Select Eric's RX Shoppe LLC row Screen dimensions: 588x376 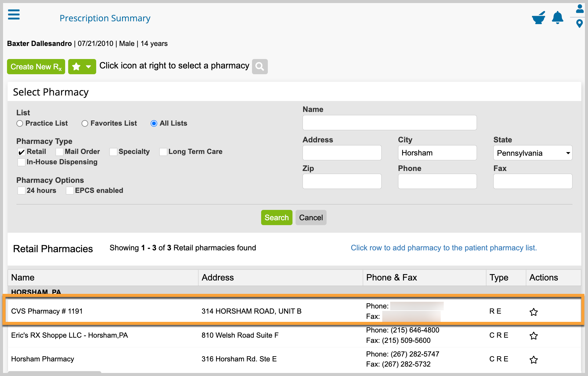(294, 335)
